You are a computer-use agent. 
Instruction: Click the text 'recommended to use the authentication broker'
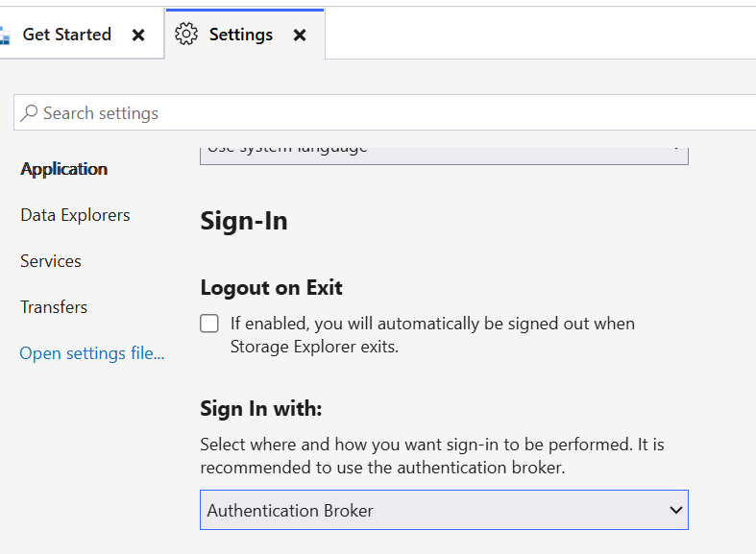click(x=382, y=468)
